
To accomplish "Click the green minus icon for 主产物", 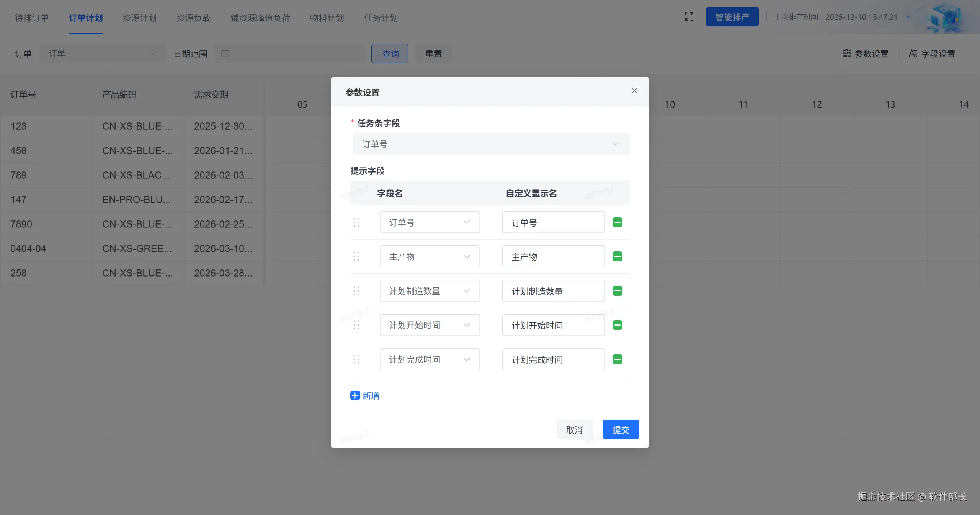I will coord(617,256).
